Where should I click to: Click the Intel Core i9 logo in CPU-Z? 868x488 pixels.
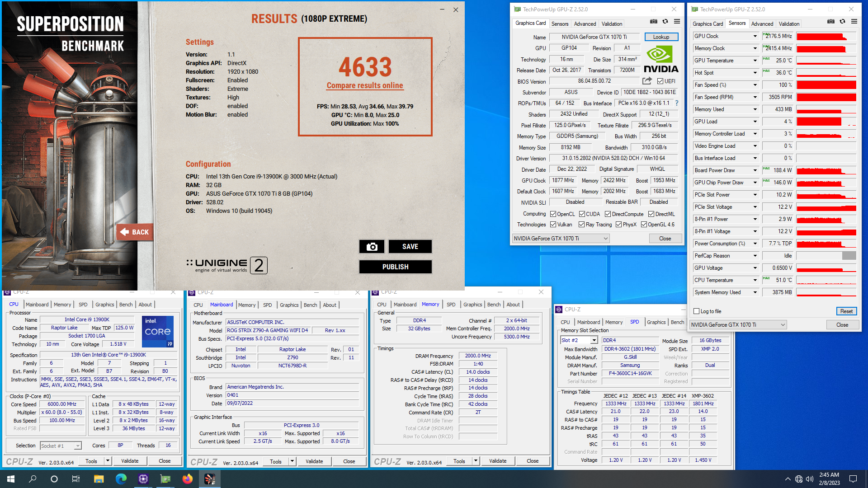point(158,332)
